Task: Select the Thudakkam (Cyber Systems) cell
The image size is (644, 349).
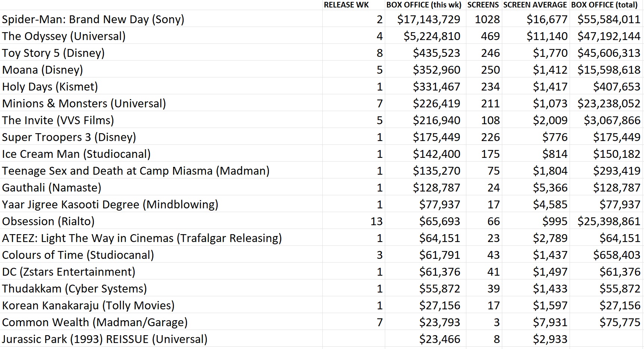Action: coord(74,289)
